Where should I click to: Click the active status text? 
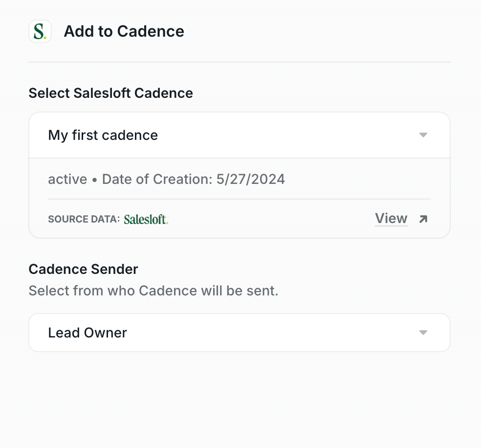[x=67, y=179]
